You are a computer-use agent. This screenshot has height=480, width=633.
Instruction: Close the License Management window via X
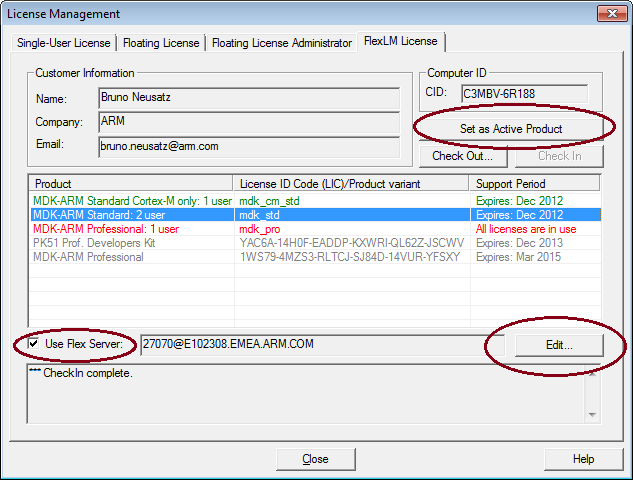(612, 14)
